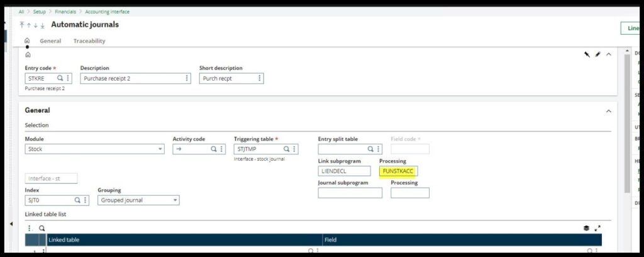Click the highlighted FUNSTKACC Processing field

click(399, 171)
